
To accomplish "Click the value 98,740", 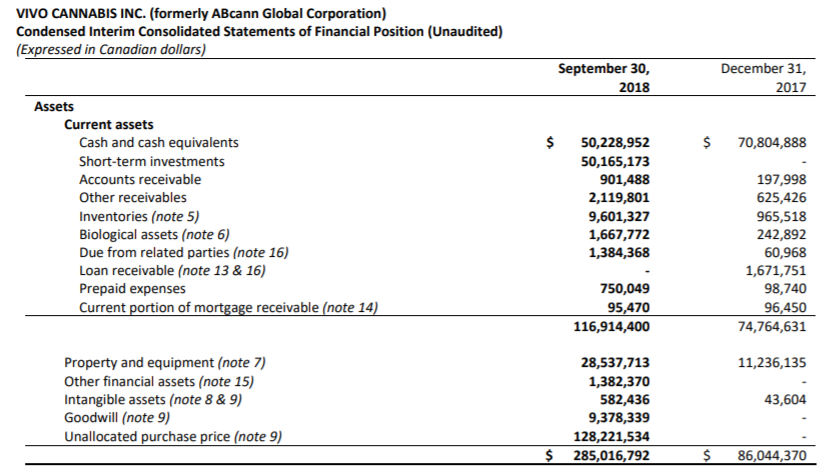I will pos(785,288).
